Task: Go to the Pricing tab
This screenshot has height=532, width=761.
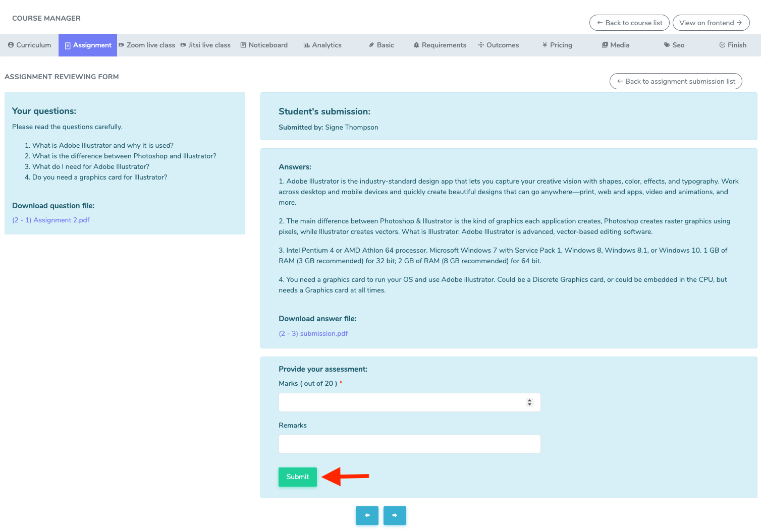Action: (x=557, y=45)
